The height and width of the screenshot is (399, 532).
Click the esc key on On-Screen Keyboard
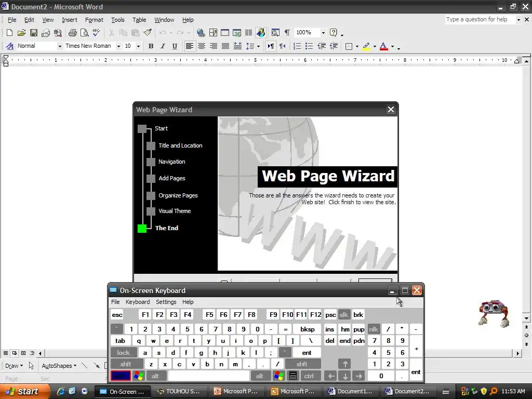[x=117, y=315]
